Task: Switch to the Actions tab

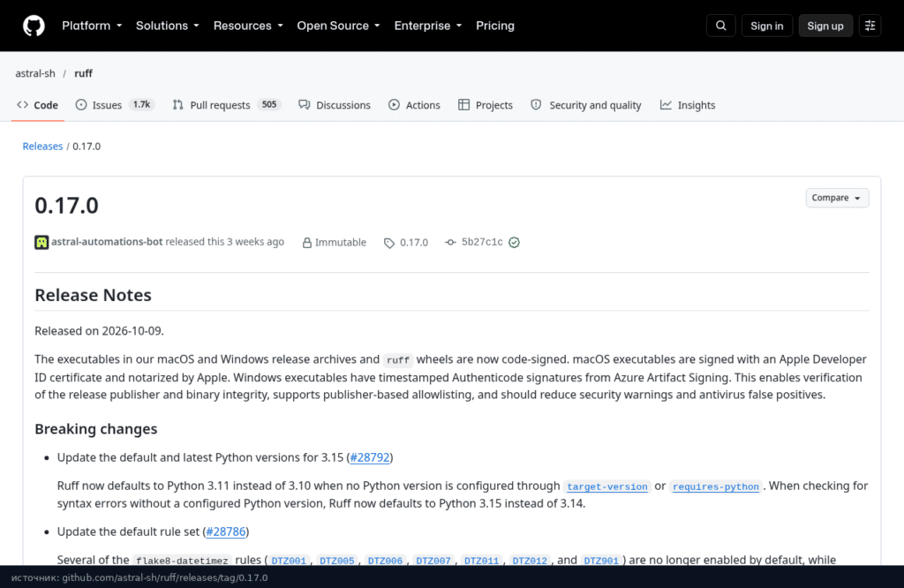Action: [x=414, y=105]
